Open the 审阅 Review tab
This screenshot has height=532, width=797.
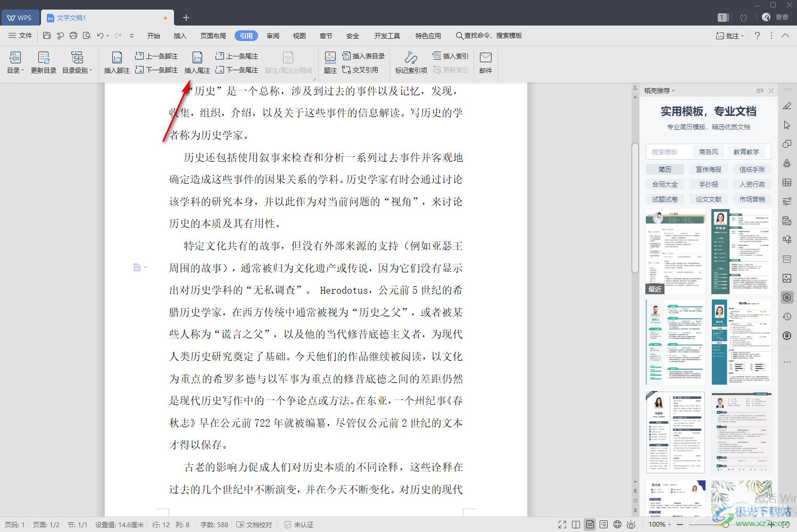pos(273,36)
